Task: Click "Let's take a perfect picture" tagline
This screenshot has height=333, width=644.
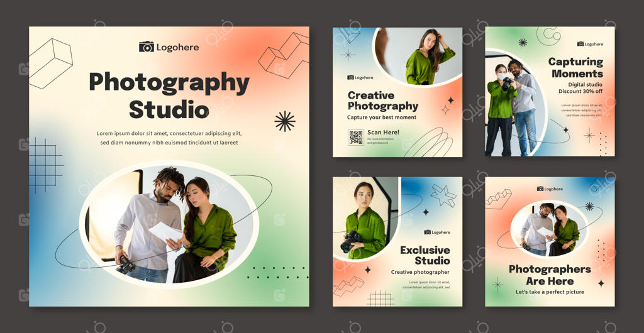Action: (550, 292)
